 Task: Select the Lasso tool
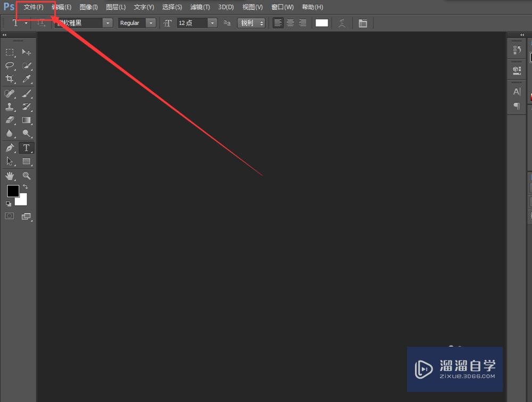point(10,65)
